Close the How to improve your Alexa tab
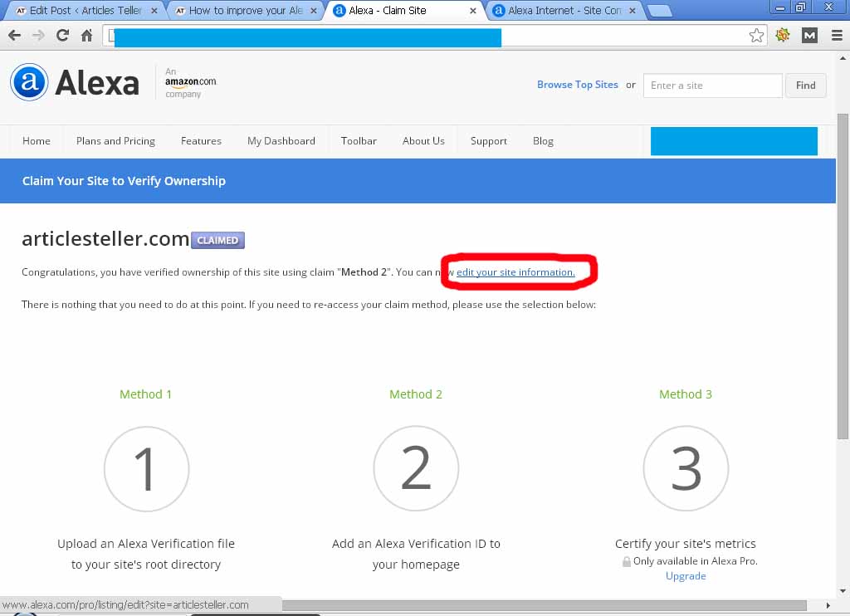 click(313, 10)
